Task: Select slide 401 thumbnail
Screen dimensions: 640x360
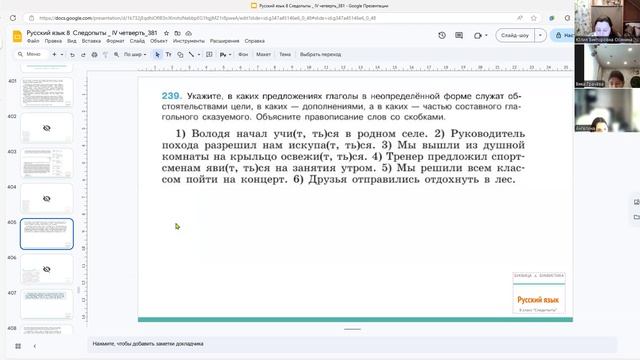Action: click(47, 93)
